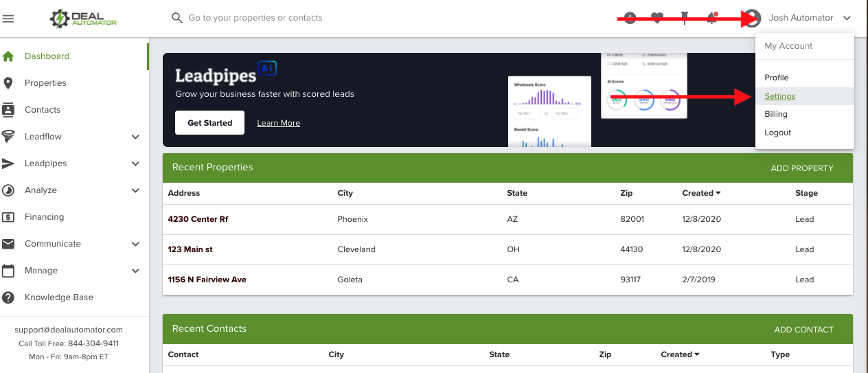Click the My Account menu heading
The height and width of the screenshot is (373, 868).
(788, 46)
